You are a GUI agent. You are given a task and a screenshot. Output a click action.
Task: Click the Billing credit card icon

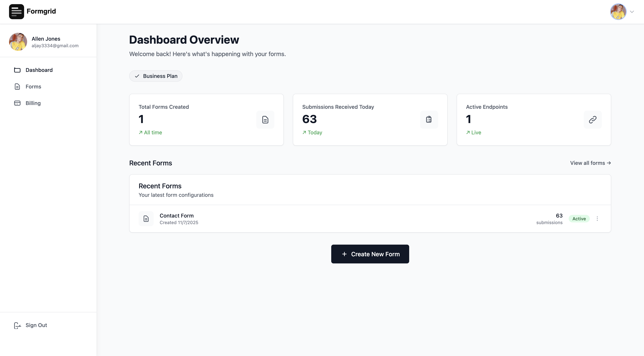pyautogui.click(x=17, y=103)
